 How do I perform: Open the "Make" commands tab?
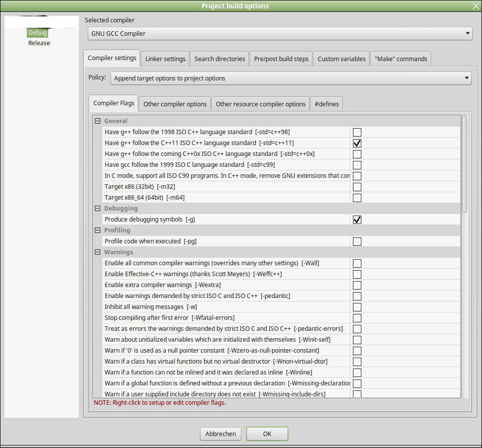click(x=401, y=59)
